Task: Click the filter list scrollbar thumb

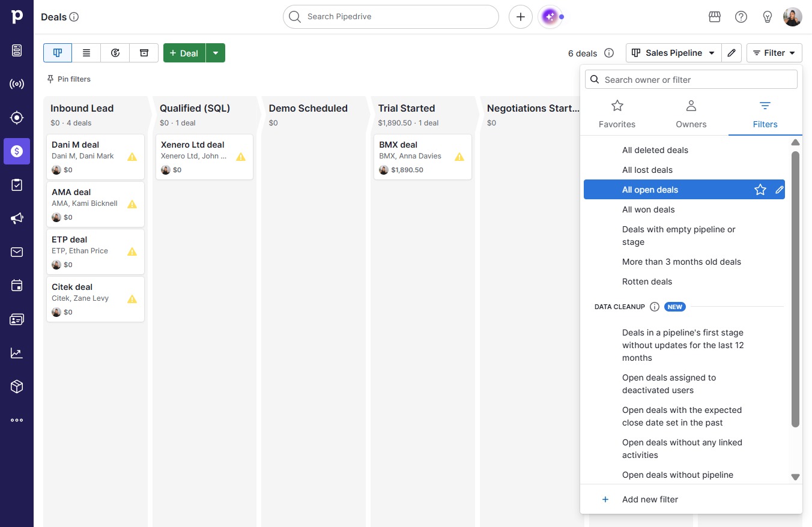Action: (795, 289)
